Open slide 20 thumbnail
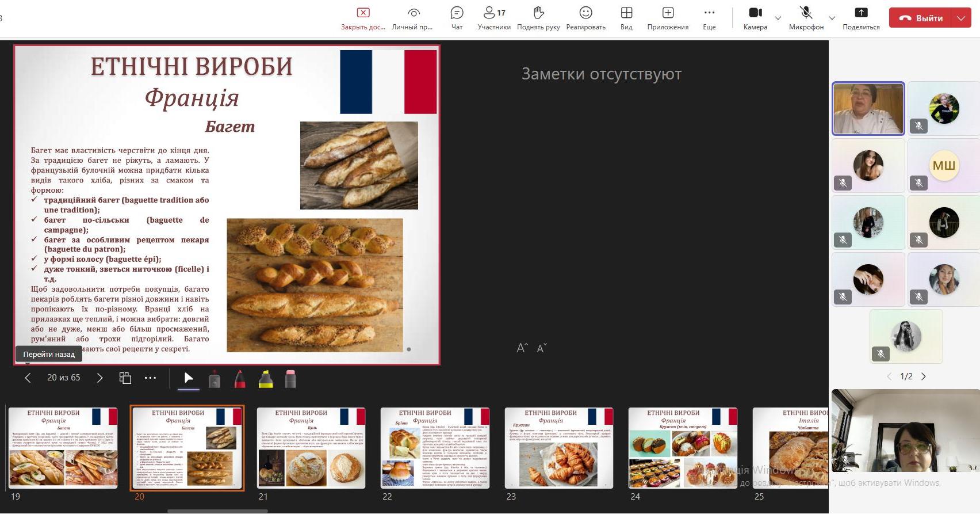The height and width of the screenshot is (514, 980). [187, 448]
